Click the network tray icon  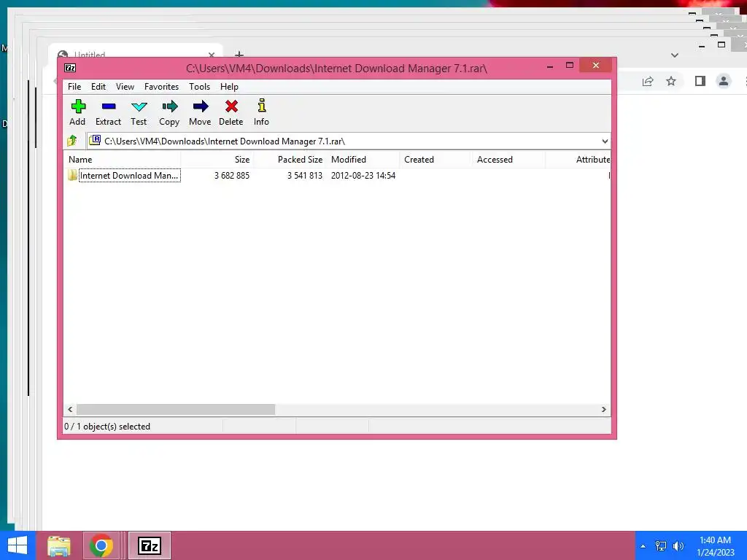(661, 546)
